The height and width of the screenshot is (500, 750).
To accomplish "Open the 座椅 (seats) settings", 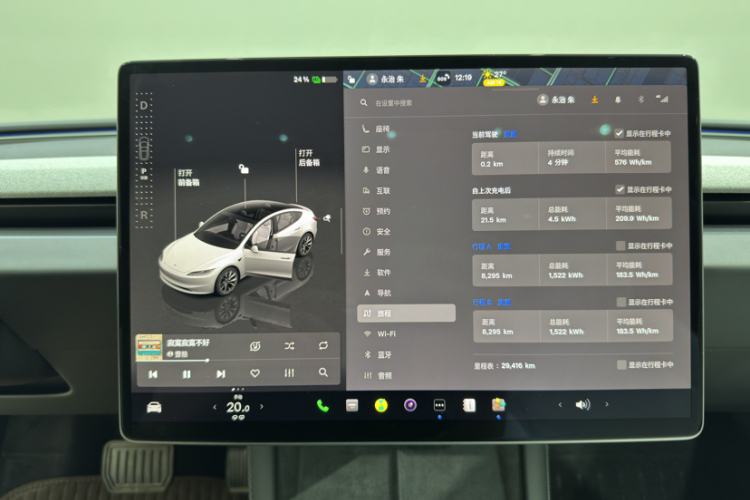I will [x=375, y=129].
